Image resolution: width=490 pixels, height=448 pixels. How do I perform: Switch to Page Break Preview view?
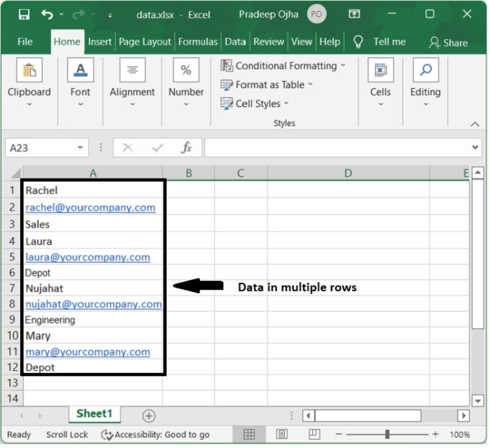point(315,435)
